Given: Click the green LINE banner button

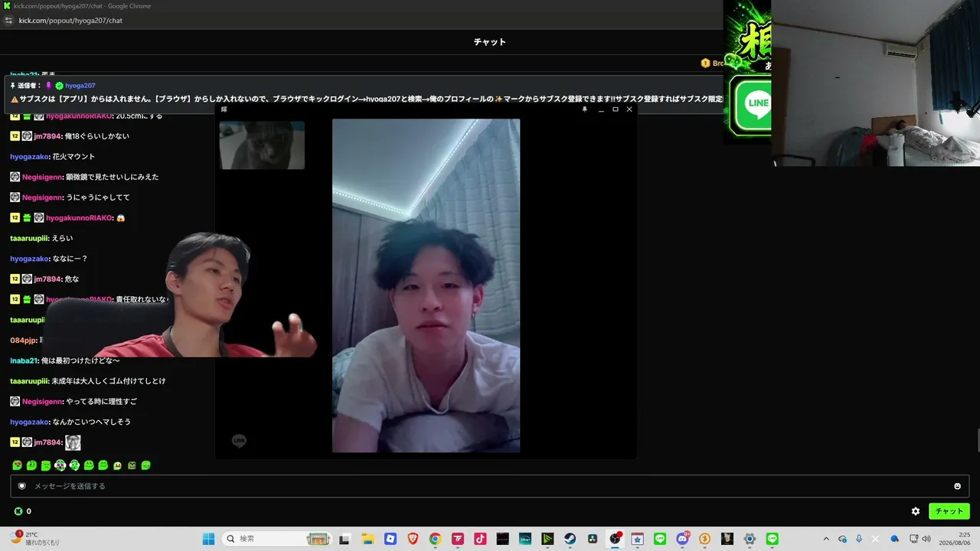Looking at the screenshot, I should [x=750, y=104].
